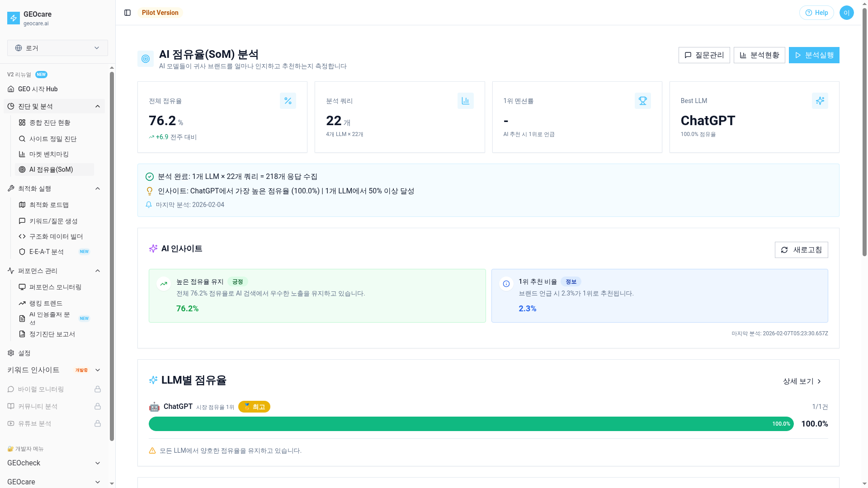
Task: Open 퍼포먼스 모니터링 from the menu
Action: coord(55,287)
